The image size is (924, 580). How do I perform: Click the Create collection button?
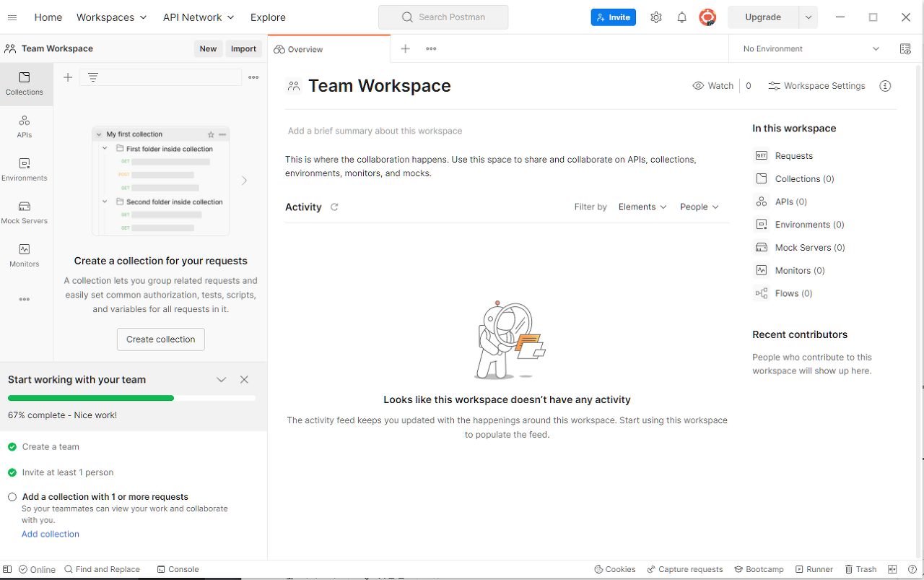(x=161, y=339)
